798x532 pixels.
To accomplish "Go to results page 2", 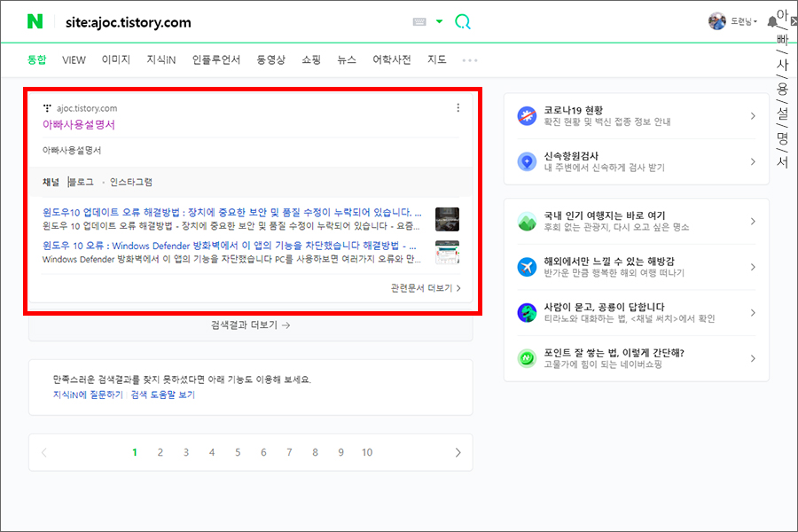I will (x=160, y=452).
